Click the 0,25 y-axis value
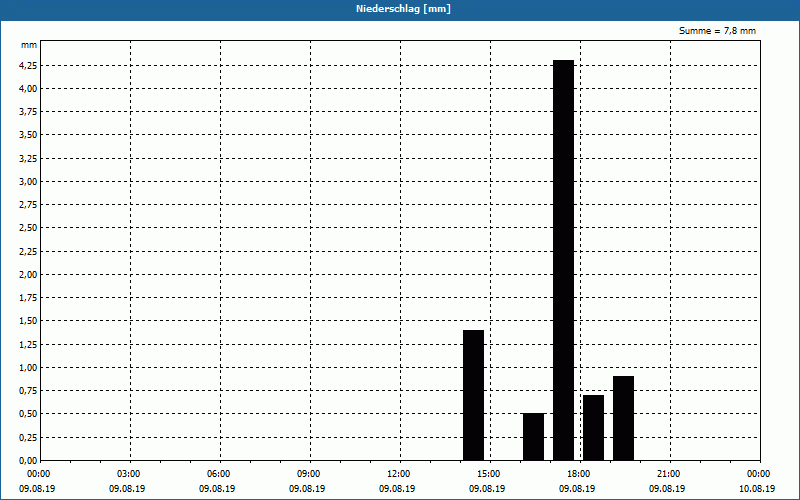Screen dimensions: 800x500 (x=28, y=437)
